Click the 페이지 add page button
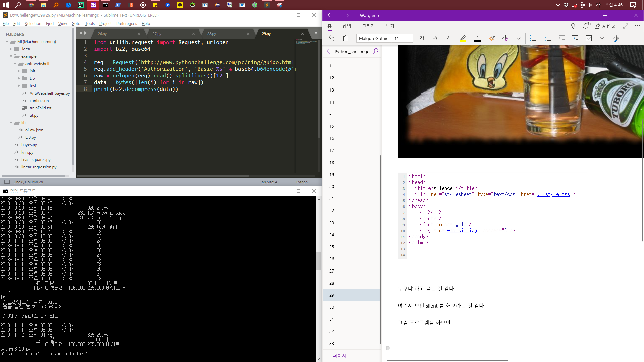Image resolution: width=644 pixels, height=362 pixels. [336, 356]
